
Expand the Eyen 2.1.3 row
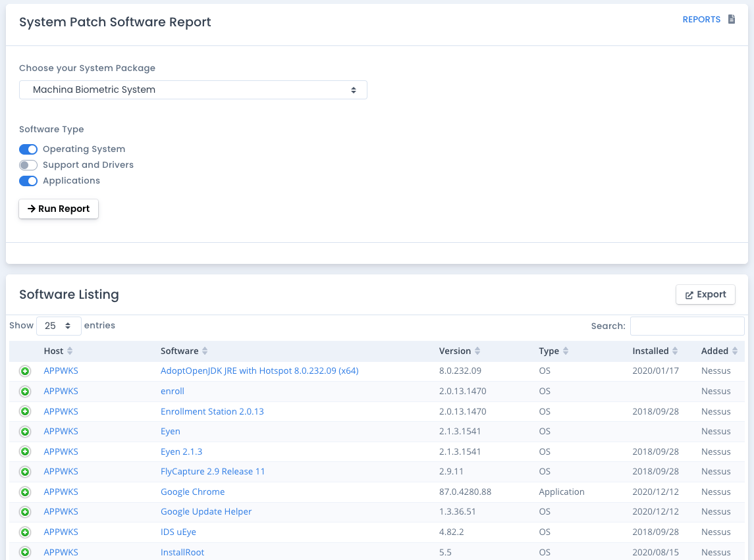tap(25, 452)
